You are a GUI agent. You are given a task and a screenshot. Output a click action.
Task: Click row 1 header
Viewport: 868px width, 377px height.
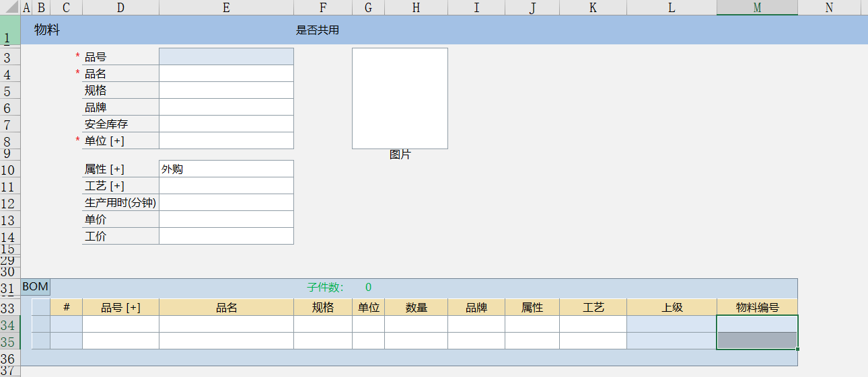point(10,30)
